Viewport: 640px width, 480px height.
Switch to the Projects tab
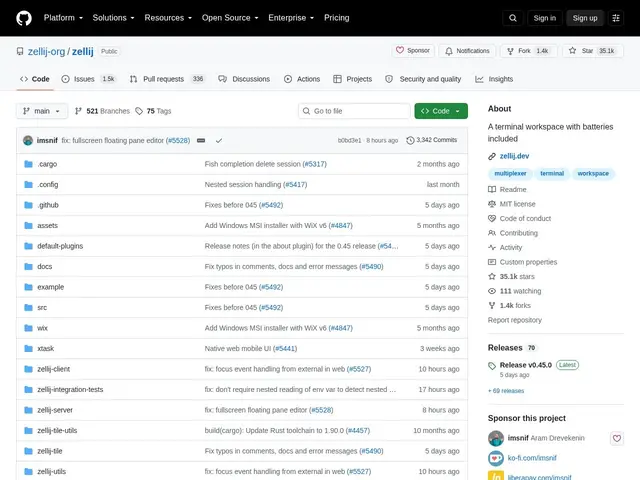coord(353,79)
